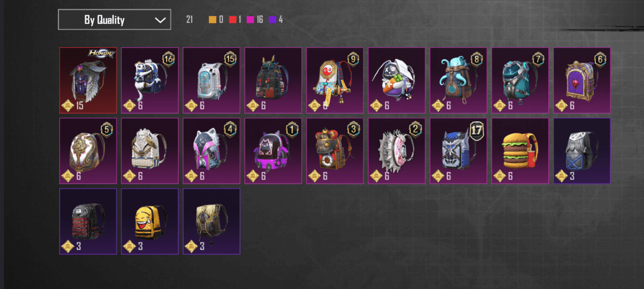Select the spiked donut backpack
Screen dimensions: 644x289
coord(396,151)
